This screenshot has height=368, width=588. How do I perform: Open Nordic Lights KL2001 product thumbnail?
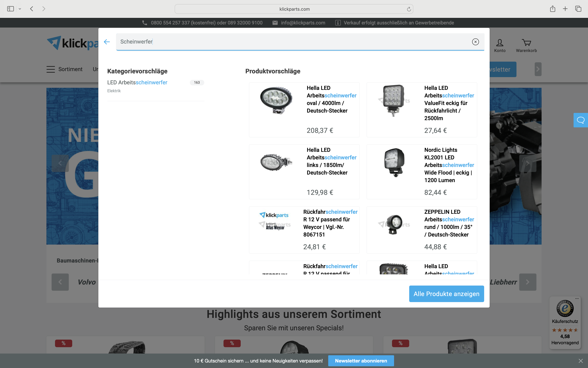click(395, 162)
